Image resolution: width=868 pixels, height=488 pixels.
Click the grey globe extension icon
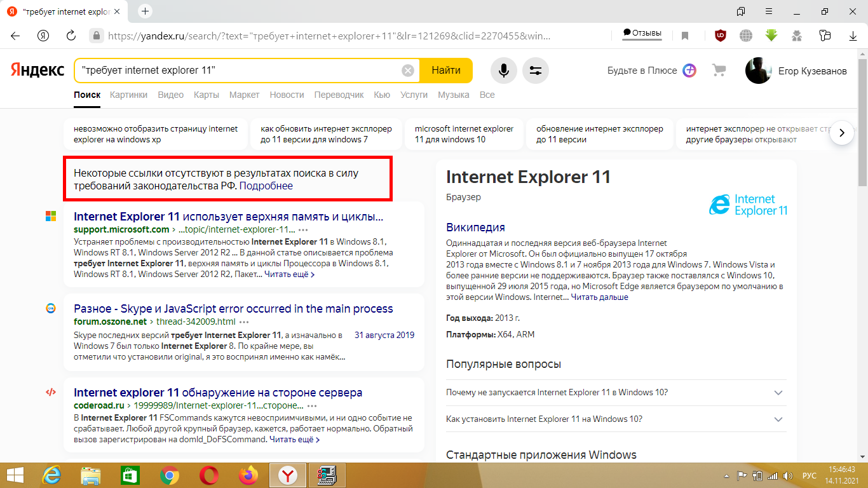coord(746,36)
